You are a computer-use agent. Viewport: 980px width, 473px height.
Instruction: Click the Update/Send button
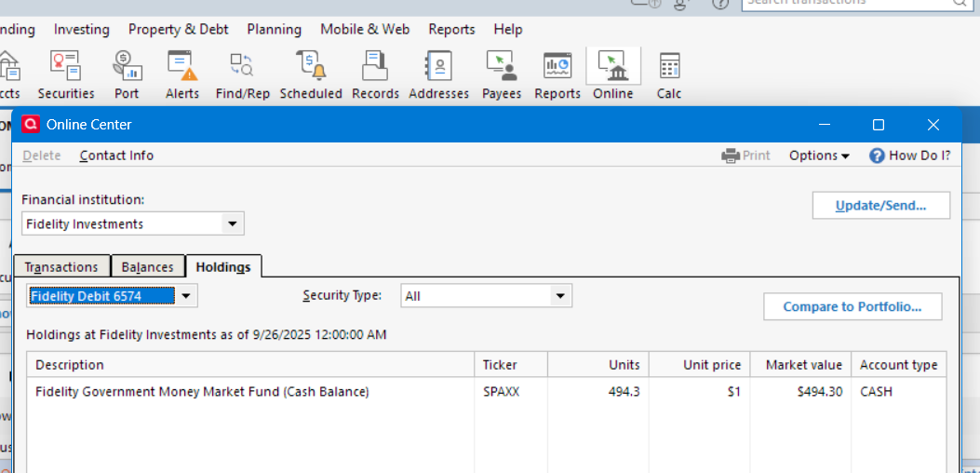[x=880, y=205]
